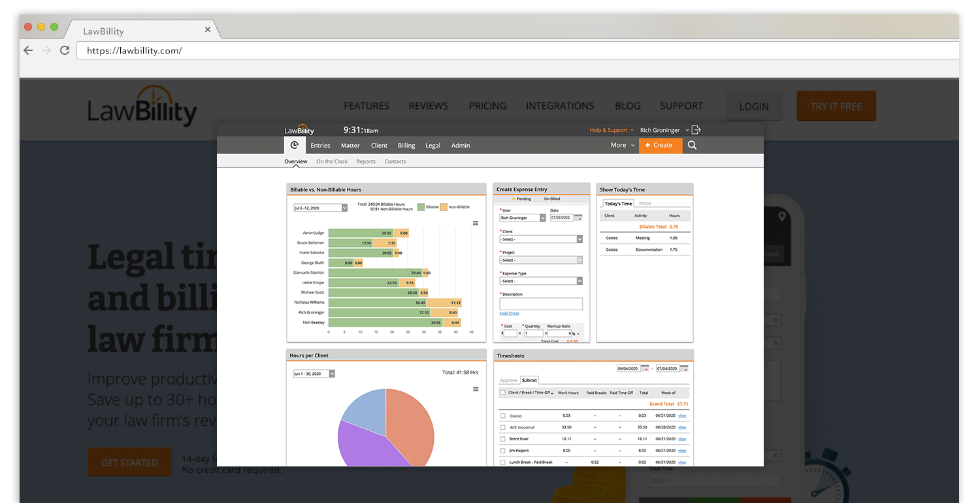Switch to the On the Clock tab
The height and width of the screenshot is (503, 980).
click(x=332, y=161)
